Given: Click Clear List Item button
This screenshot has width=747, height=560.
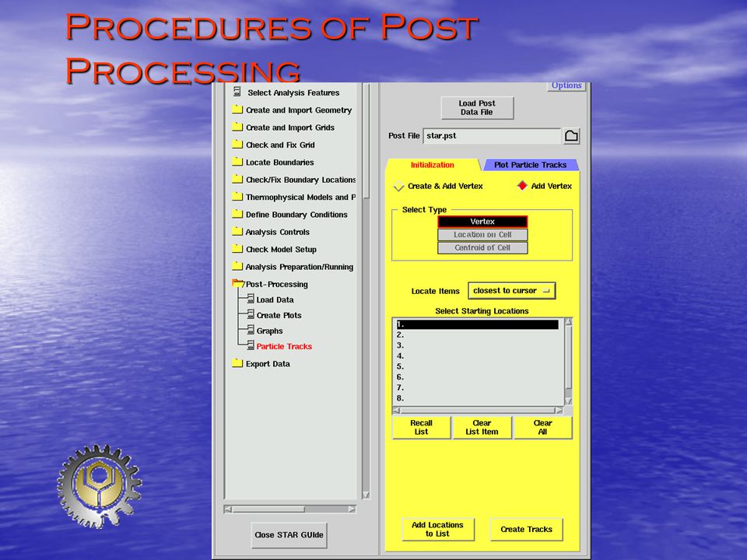Looking at the screenshot, I should point(482,427).
